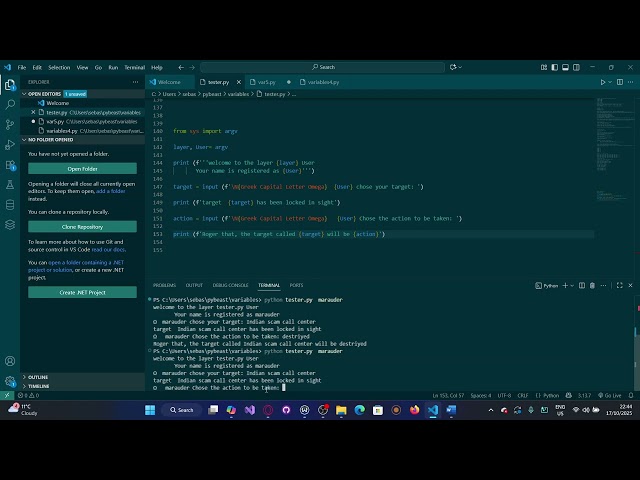
Task: Open terminal panel More Actions ellipsis
Action: click(x=603, y=285)
